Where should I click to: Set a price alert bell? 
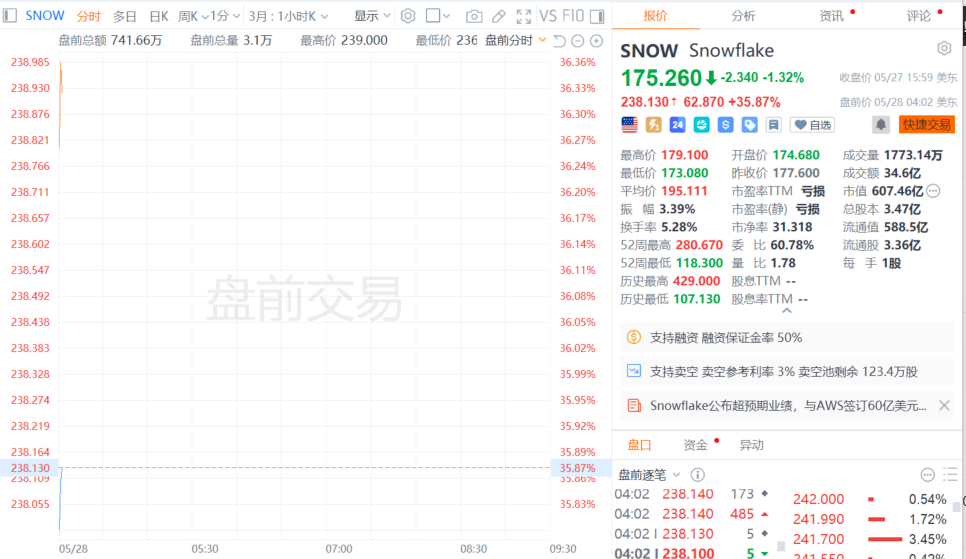pyautogui.click(x=881, y=124)
